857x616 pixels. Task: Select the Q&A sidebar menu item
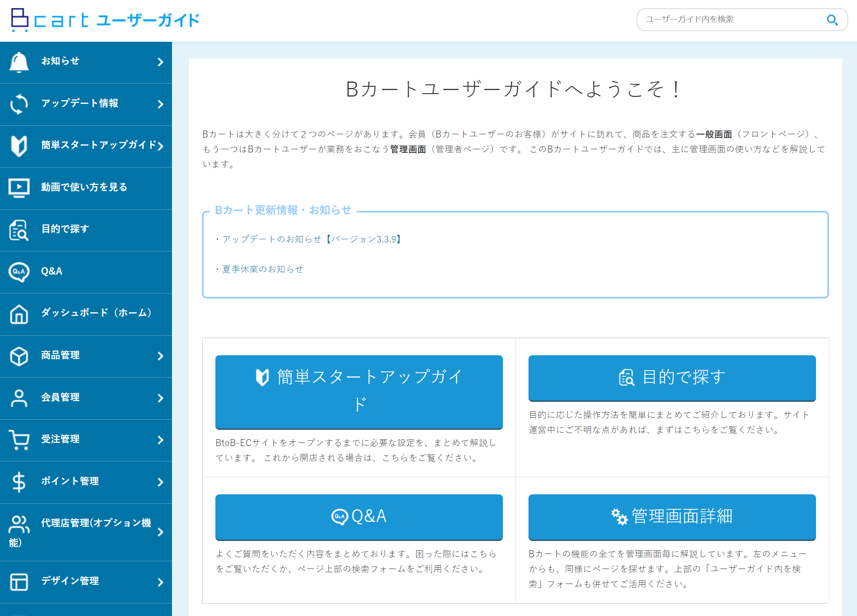(86, 272)
